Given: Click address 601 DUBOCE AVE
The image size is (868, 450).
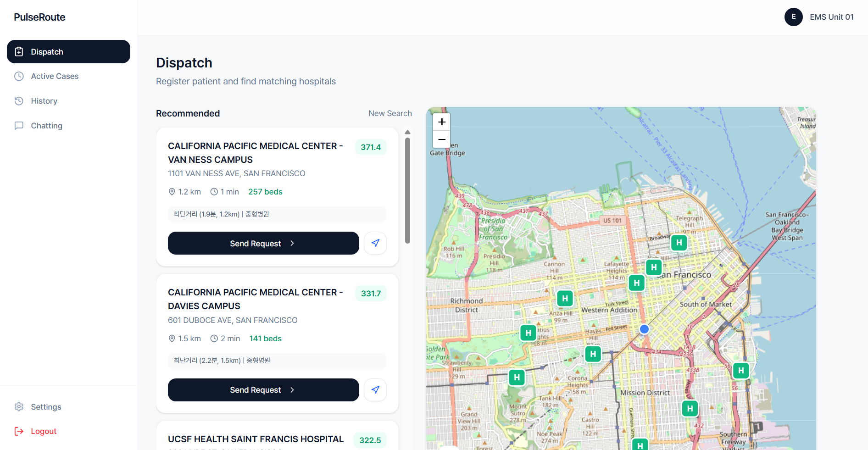Looking at the screenshot, I should click(x=233, y=320).
